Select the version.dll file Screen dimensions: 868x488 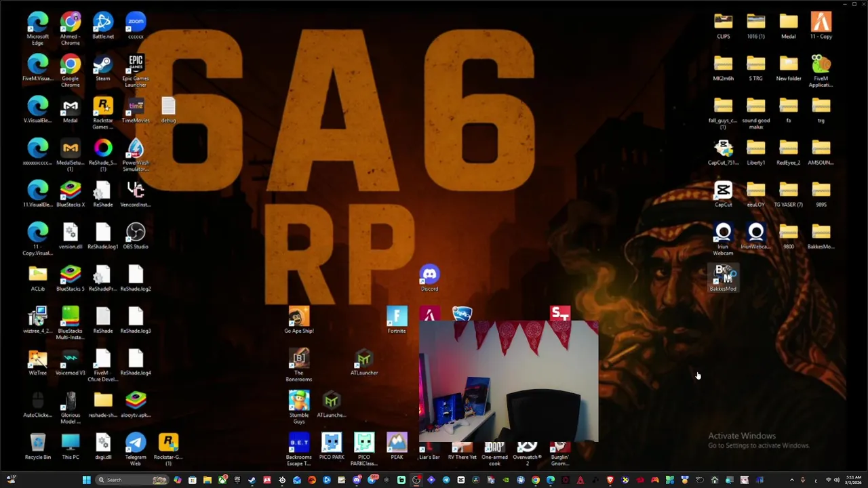coord(71,236)
